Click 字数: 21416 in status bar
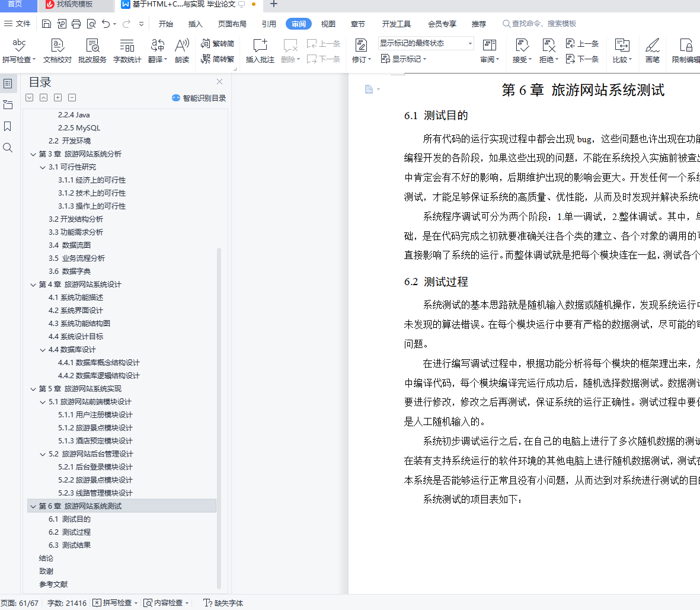This screenshot has width=700, height=610. point(67,603)
